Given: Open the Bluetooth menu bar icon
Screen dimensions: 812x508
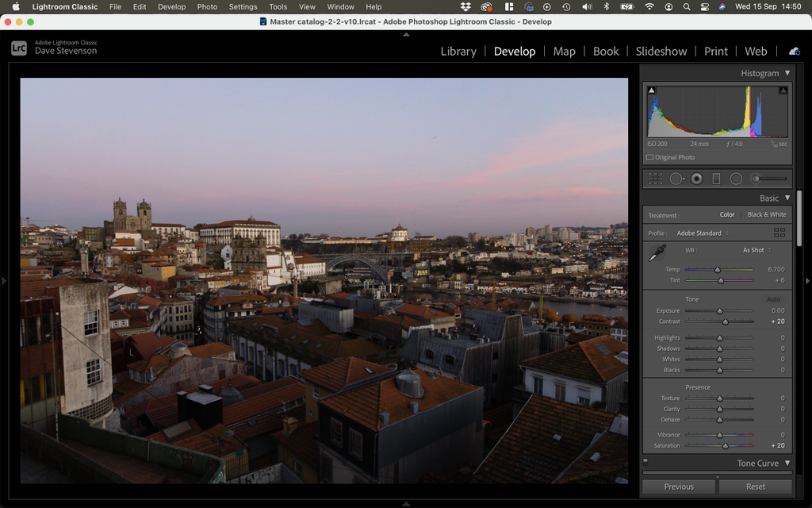Looking at the screenshot, I should click(607, 6).
